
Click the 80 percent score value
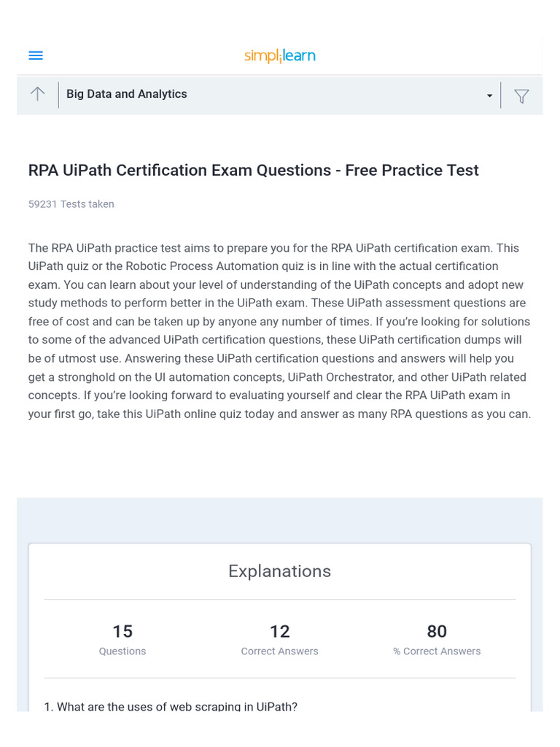point(437,631)
